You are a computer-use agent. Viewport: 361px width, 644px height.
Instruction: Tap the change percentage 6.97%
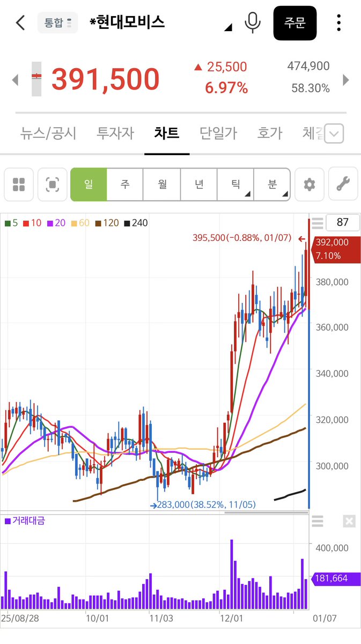[x=226, y=88]
